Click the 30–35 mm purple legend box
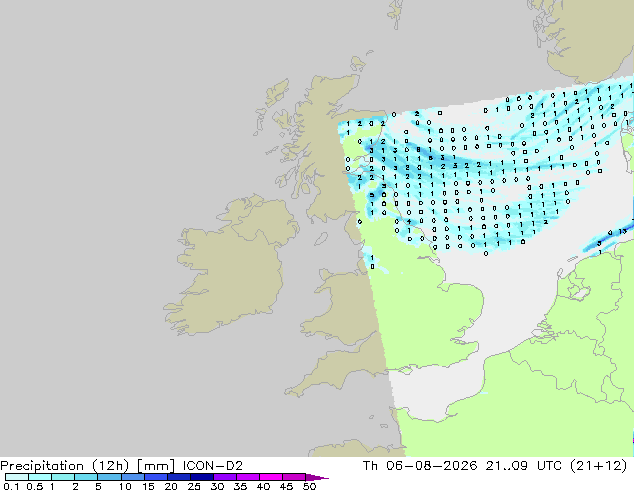 (x=225, y=477)
